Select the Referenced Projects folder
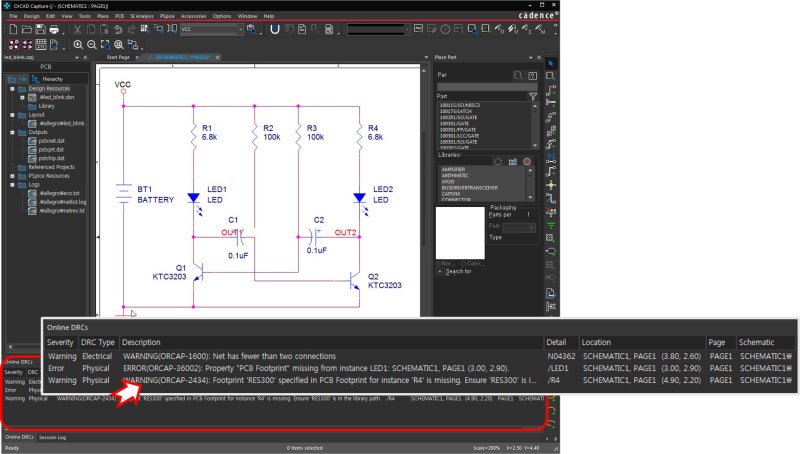The image size is (800, 454). [x=51, y=167]
